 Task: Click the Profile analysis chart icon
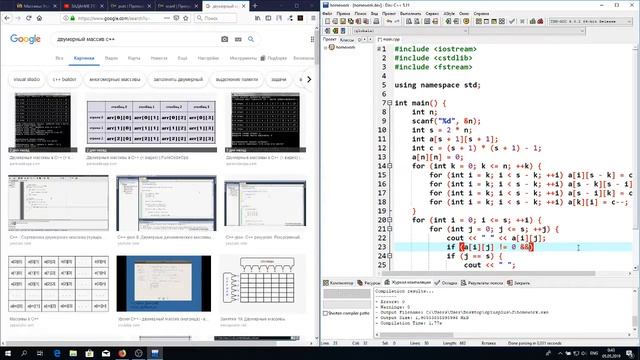click(533, 21)
